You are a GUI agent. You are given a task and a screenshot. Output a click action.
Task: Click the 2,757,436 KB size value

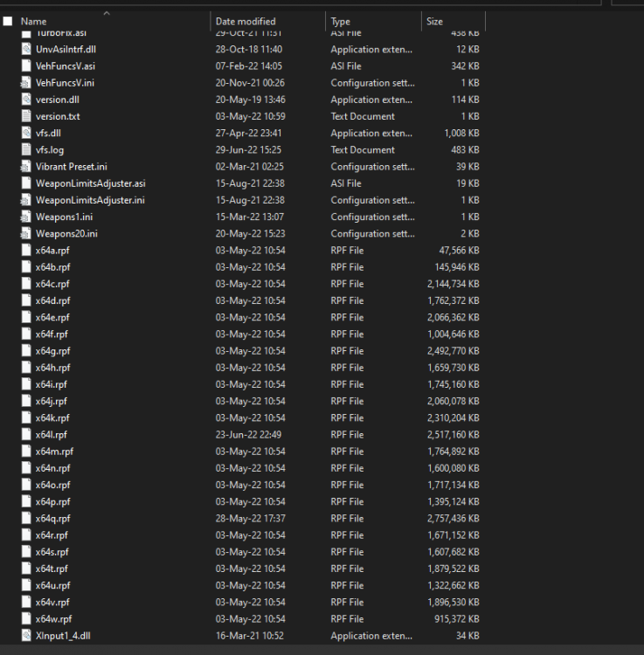coord(453,519)
